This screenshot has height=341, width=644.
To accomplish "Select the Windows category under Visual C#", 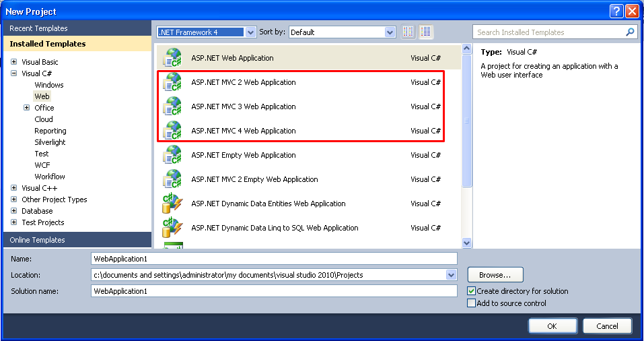I will tap(49, 85).
